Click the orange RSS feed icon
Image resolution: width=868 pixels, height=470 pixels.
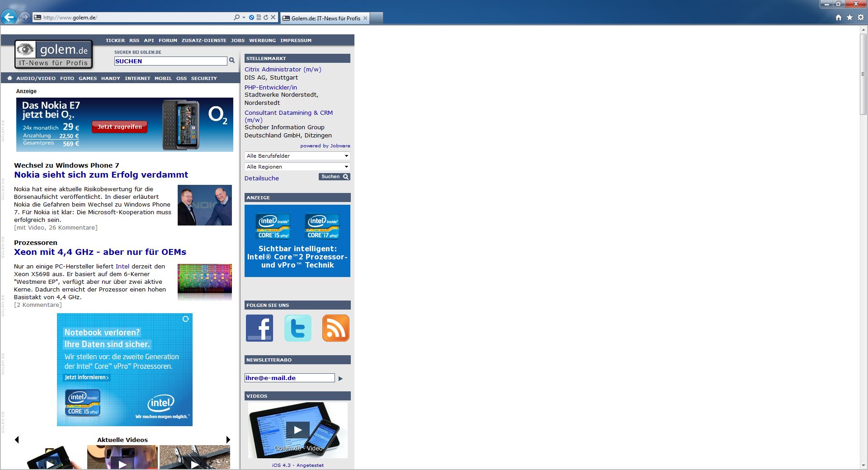pyautogui.click(x=335, y=328)
